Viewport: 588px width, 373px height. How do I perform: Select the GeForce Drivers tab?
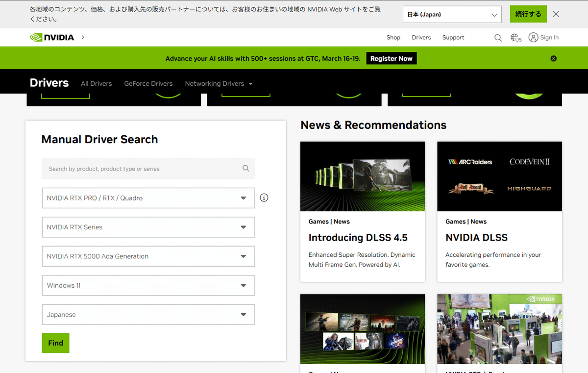coord(148,83)
